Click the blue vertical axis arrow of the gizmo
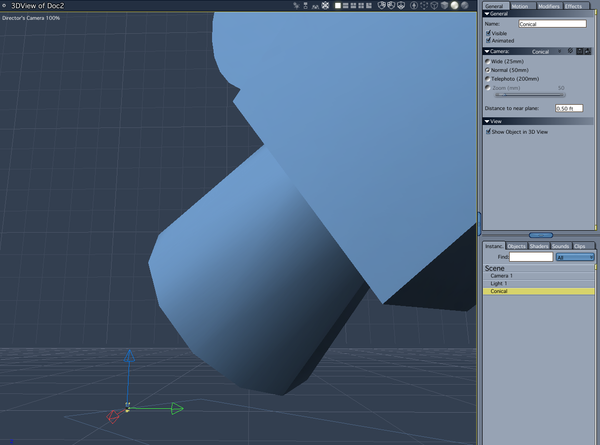Screen dimensions: 600x445 coord(129,356)
